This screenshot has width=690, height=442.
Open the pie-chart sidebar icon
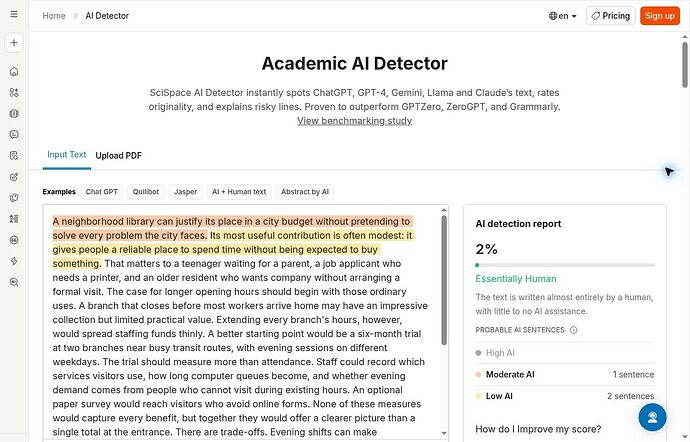click(14, 198)
